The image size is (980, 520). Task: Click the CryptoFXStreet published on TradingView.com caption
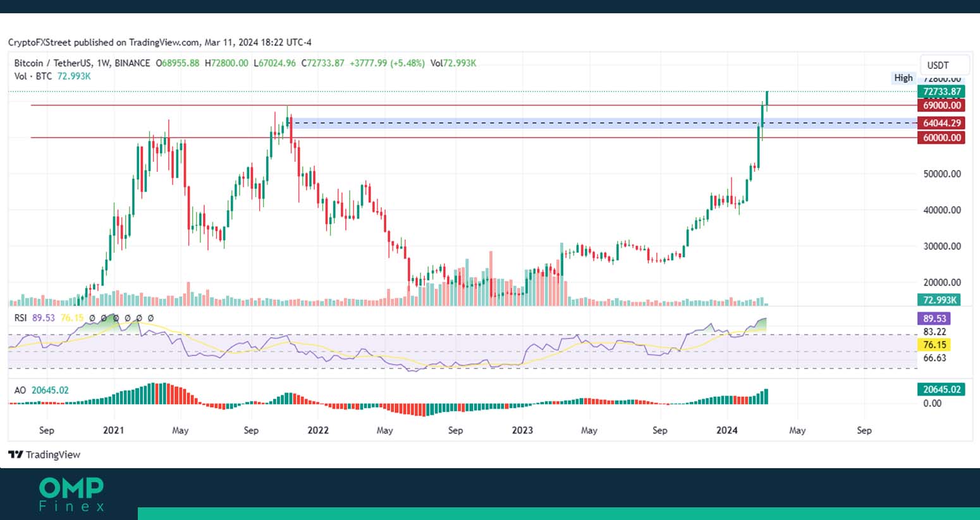coord(159,42)
